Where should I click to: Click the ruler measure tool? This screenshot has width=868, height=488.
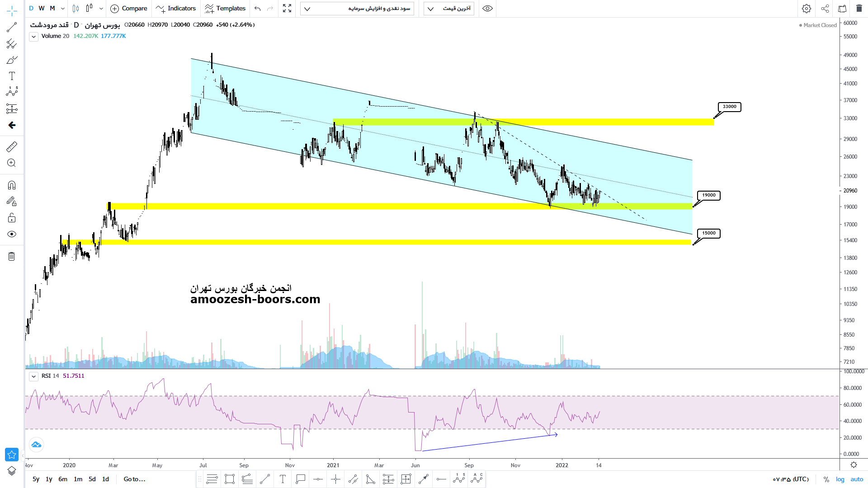[12, 146]
